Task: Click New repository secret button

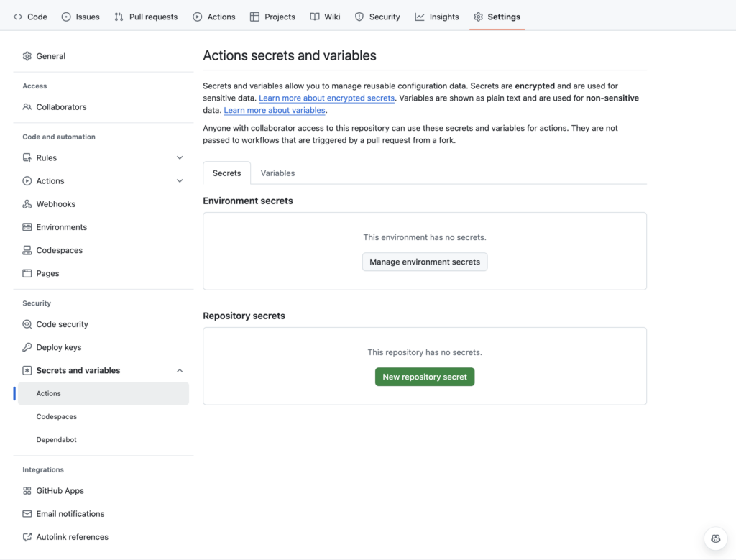Action: coord(425,377)
